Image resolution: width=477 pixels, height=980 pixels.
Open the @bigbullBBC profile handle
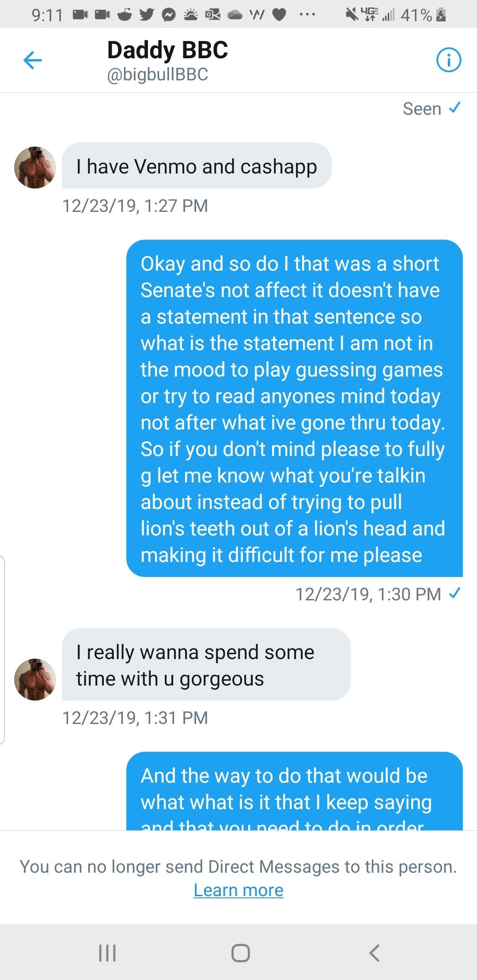tap(158, 75)
